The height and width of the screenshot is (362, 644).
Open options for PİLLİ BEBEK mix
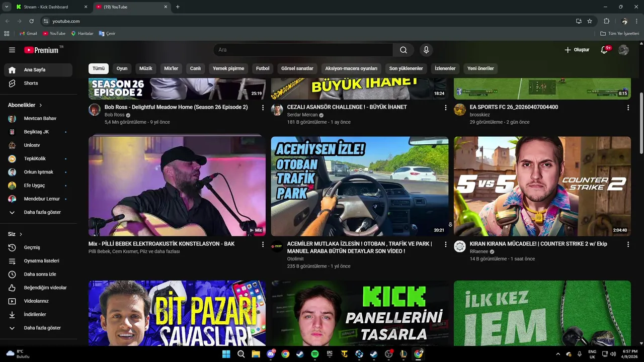pyautogui.click(x=263, y=244)
